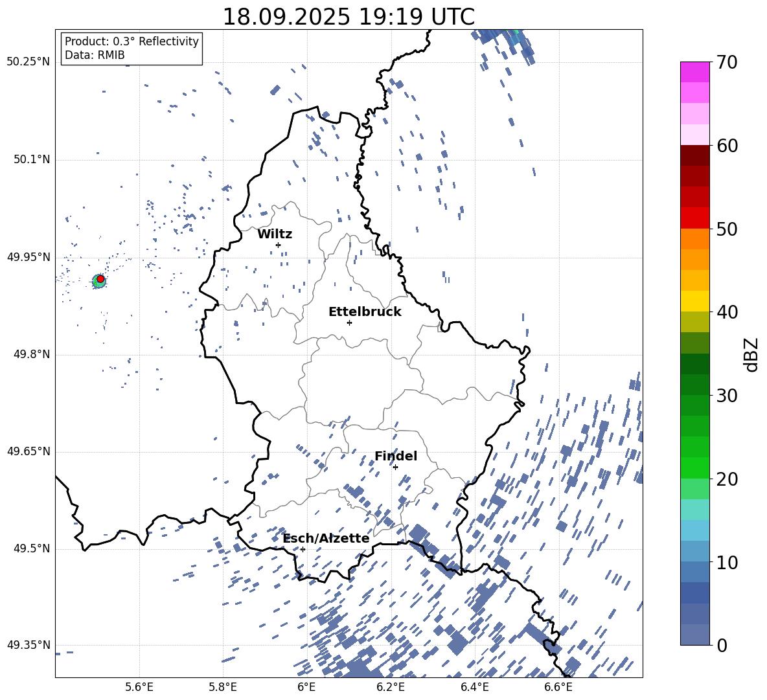767x700 pixels.
Task: Click the colorbar tick label 20
Action: coord(727,479)
